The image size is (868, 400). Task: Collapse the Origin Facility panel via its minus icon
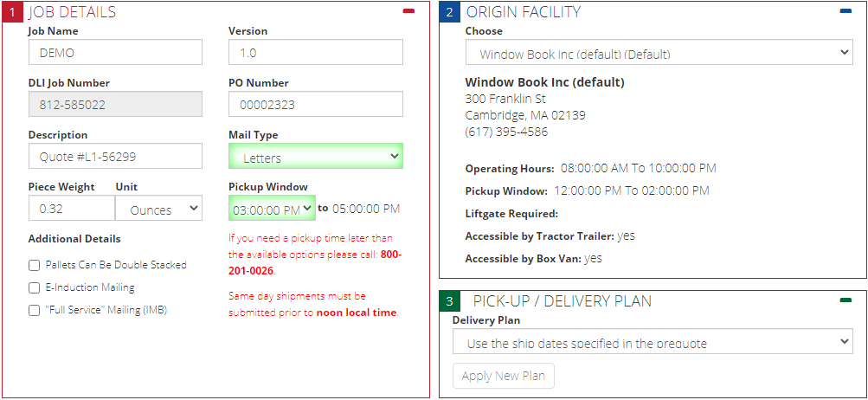tap(845, 10)
